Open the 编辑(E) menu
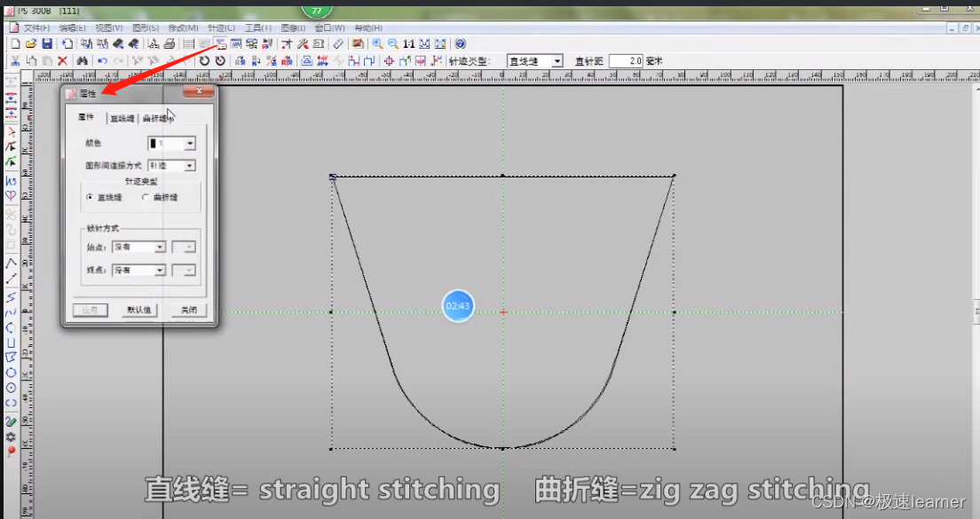The width and height of the screenshot is (980, 519). tap(73, 28)
